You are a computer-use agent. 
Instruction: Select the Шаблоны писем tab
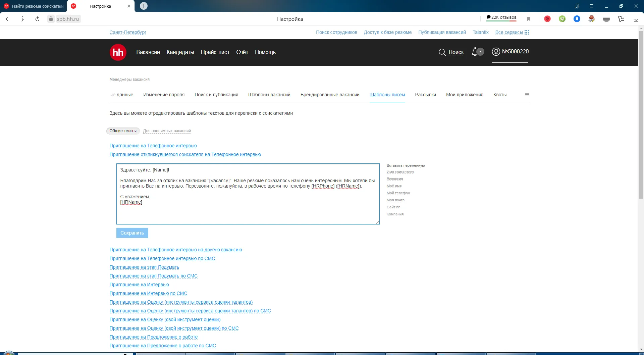coord(387,95)
